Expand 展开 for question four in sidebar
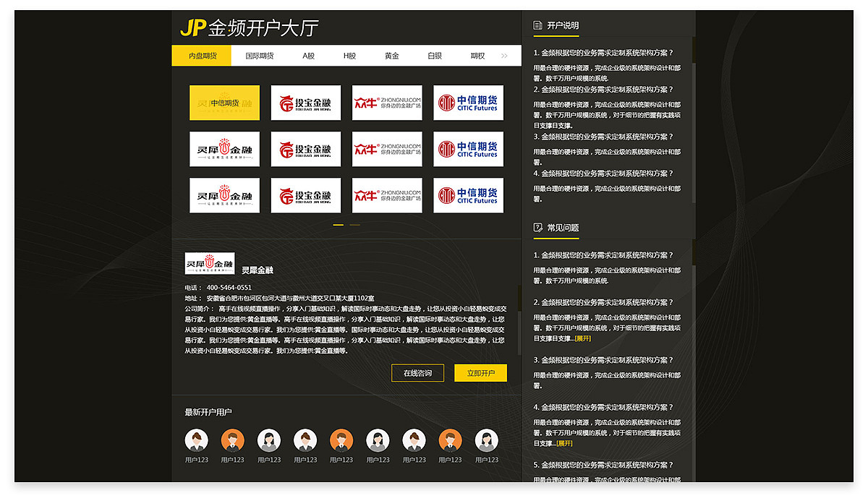The width and height of the screenshot is (868, 501). (563, 443)
